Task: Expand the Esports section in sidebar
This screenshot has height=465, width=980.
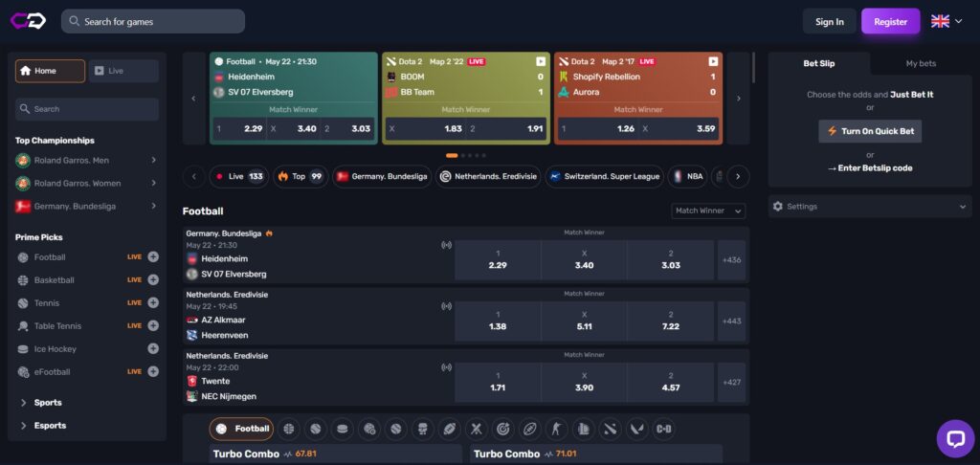Action: 50,426
